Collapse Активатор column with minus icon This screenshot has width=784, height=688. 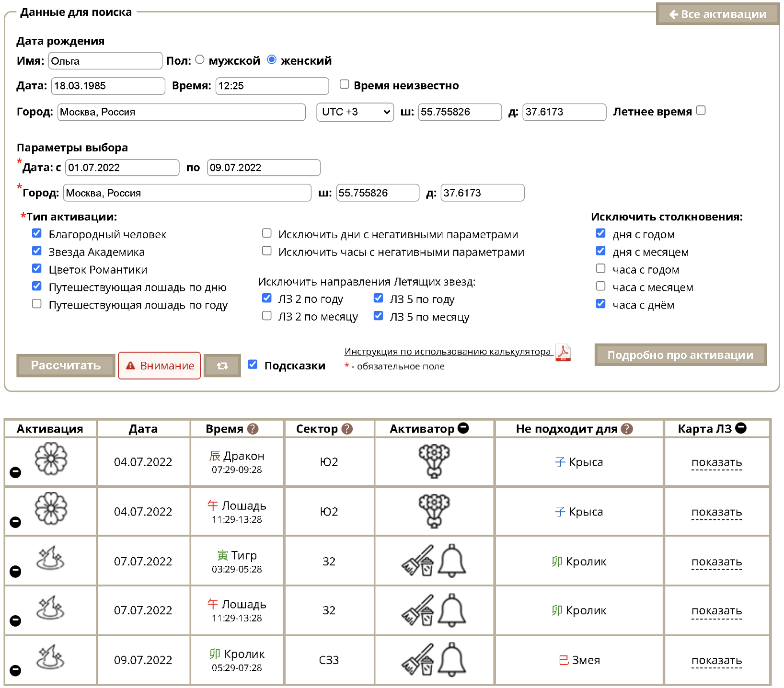click(463, 428)
